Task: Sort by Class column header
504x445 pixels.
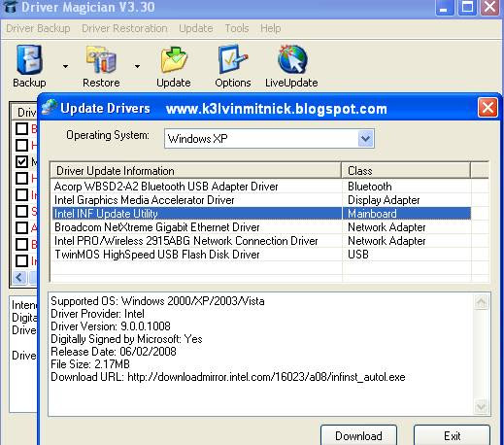Action: tap(406, 171)
